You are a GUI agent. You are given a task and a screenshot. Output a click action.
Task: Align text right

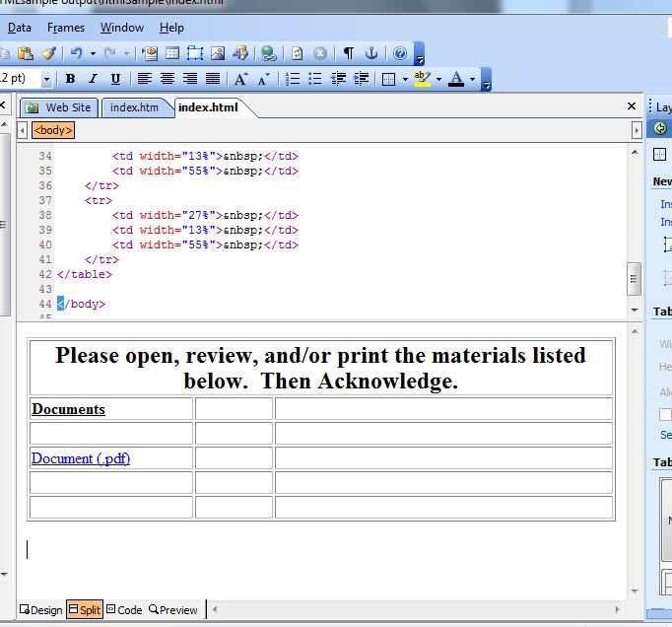pos(190,79)
